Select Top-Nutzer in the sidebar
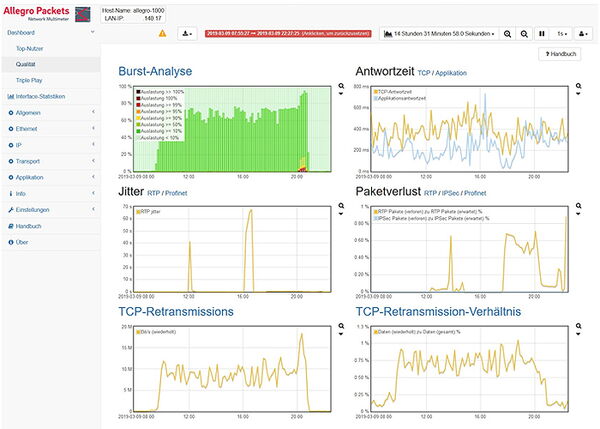Viewport: 600px width, 429px height. pos(29,48)
